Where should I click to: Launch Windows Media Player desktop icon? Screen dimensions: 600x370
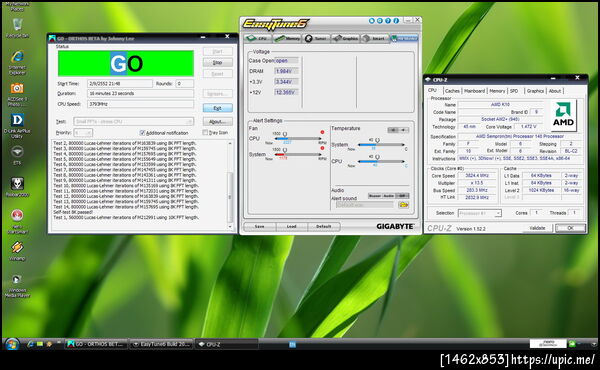17,285
